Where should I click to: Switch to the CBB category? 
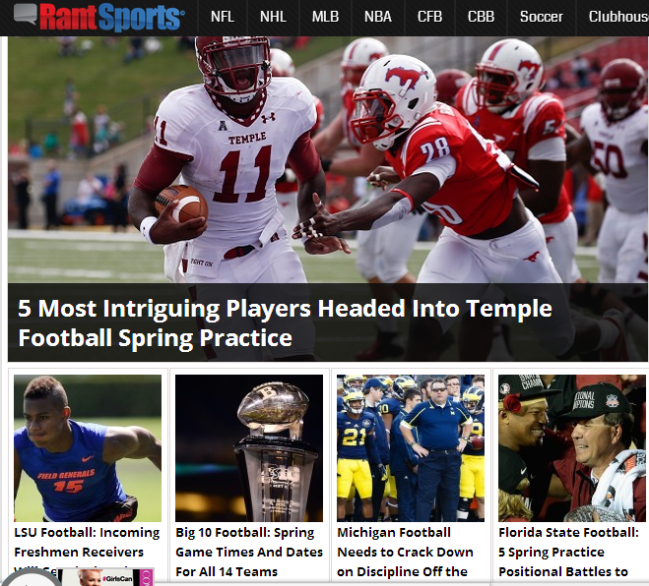coord(481,17)
